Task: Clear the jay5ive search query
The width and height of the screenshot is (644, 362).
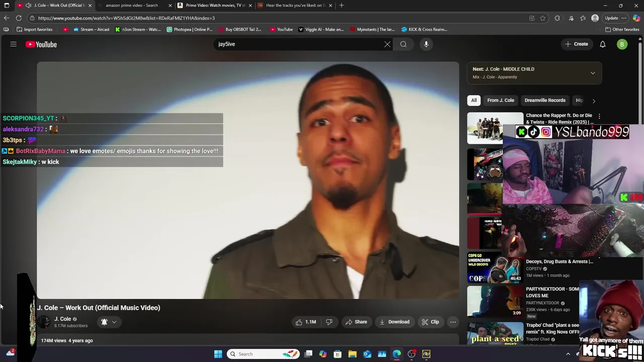Action: coord(387,44)
